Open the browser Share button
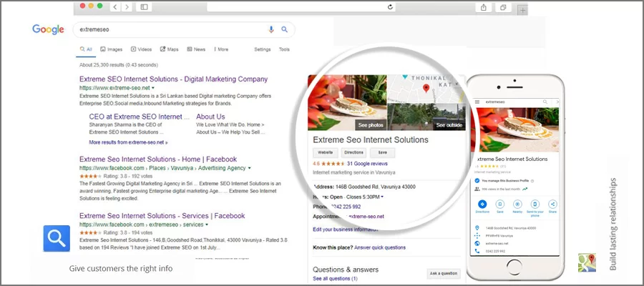 [x=483, y=7]
